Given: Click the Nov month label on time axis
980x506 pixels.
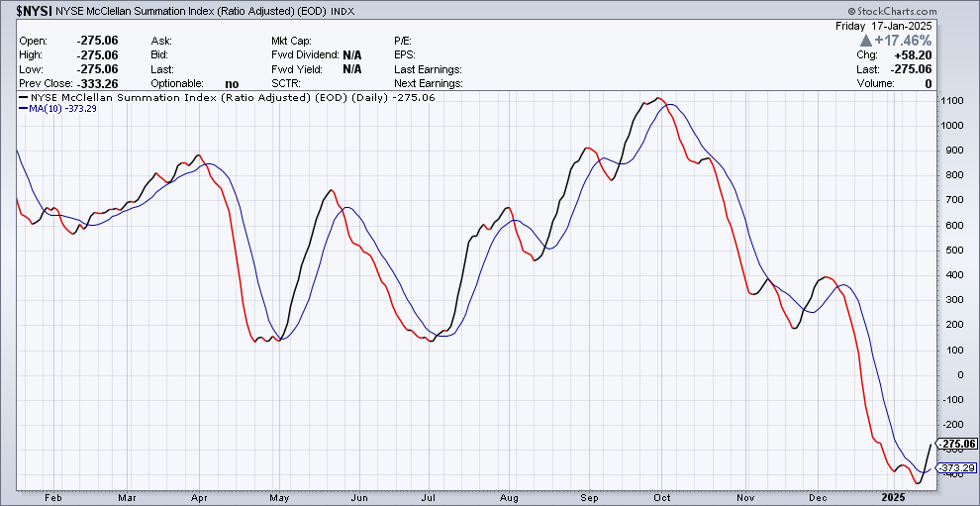Looking at the screenshot, I should pyautogui.click(x=746, y=498).
